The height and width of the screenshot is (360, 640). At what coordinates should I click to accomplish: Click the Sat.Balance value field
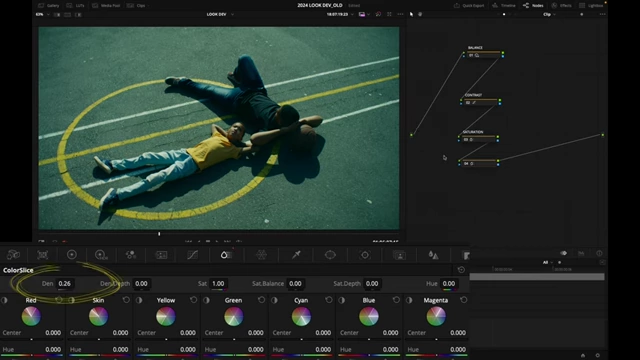point(295,284)
